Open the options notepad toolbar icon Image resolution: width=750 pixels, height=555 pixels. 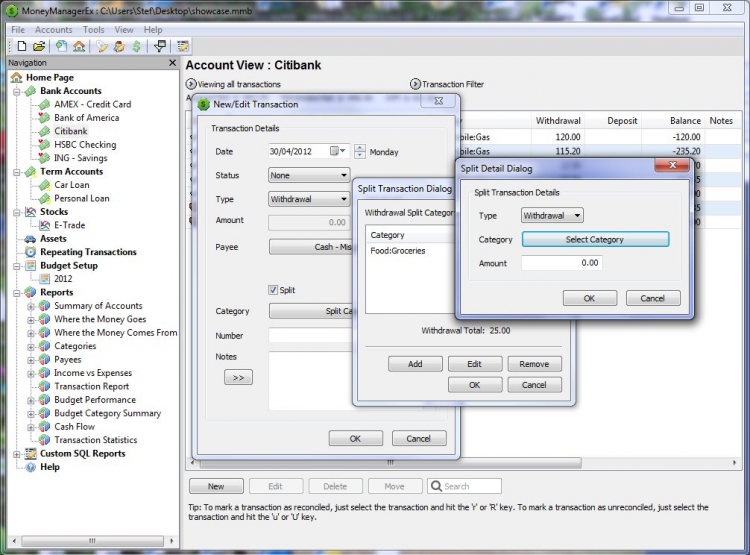(x=183, y=46)
